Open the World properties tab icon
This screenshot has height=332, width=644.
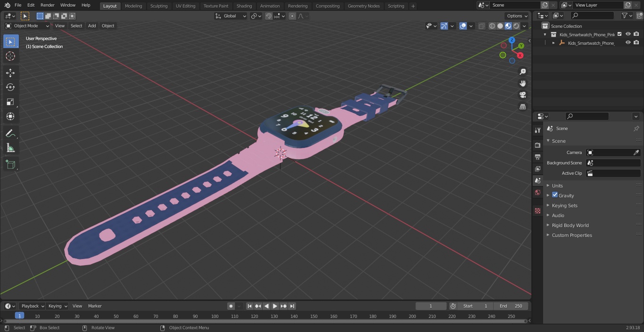pyautogui.click(x=537, y=193)
